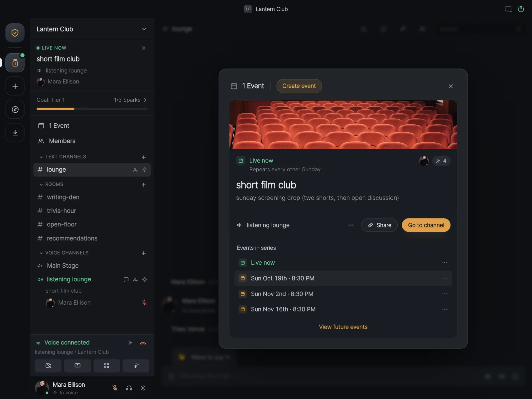Add a new voice channel

[144, 253]
